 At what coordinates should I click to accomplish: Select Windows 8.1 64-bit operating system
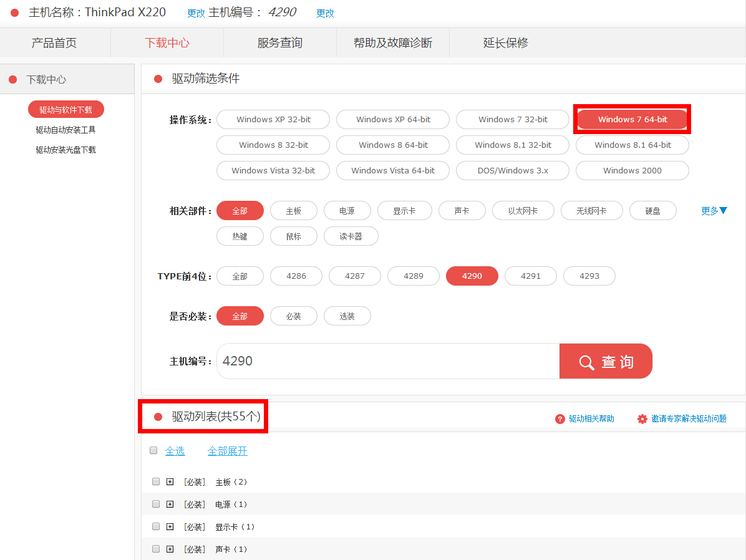click(x=632, y=145)
